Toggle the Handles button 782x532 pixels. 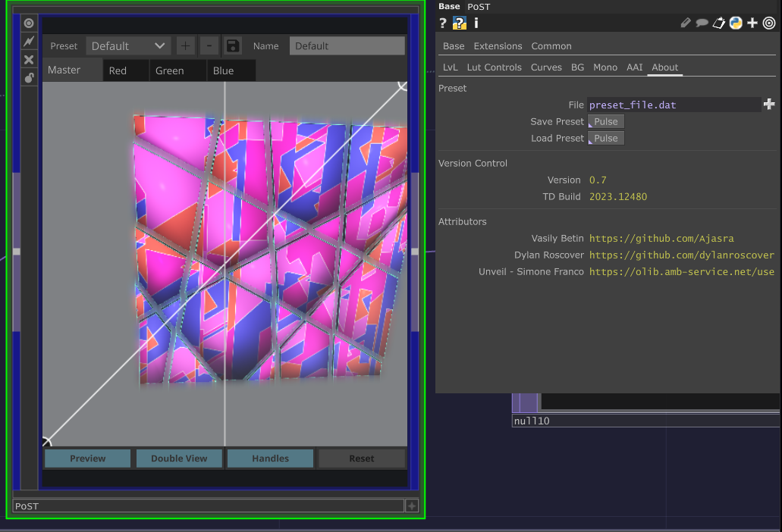[270, 458]
